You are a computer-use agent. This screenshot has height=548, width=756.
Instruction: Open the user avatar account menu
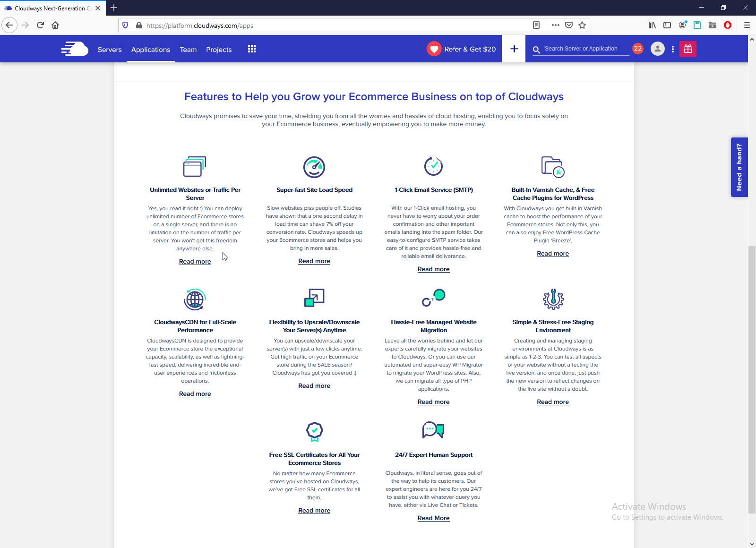tap(658, 49)
